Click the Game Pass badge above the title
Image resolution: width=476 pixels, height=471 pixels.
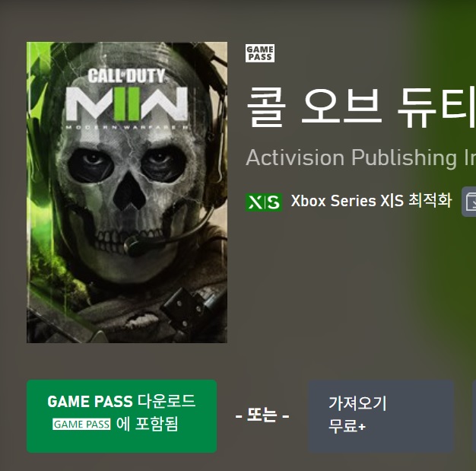pyautogui.click(x=260, y=53)
